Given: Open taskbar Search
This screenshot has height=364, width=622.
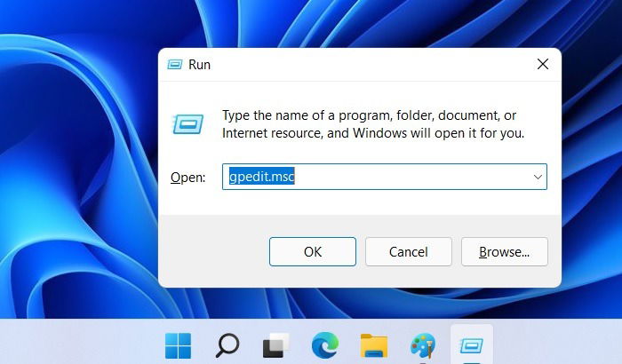Looking at the screenshot, I should [x=227, y=345].
